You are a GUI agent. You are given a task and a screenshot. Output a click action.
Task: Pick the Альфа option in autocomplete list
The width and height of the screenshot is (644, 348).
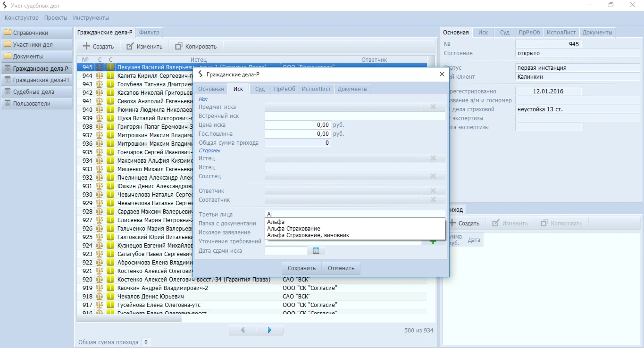[x=276, y=222]
